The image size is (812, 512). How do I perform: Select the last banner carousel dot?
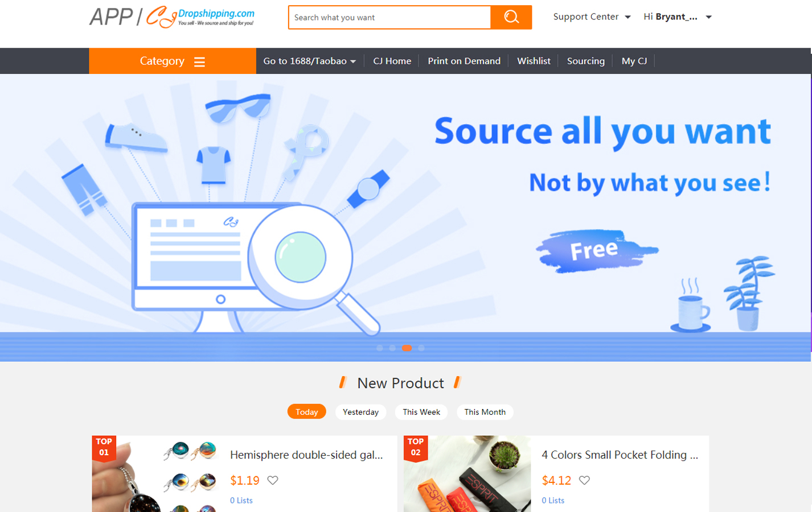[421, 348]
